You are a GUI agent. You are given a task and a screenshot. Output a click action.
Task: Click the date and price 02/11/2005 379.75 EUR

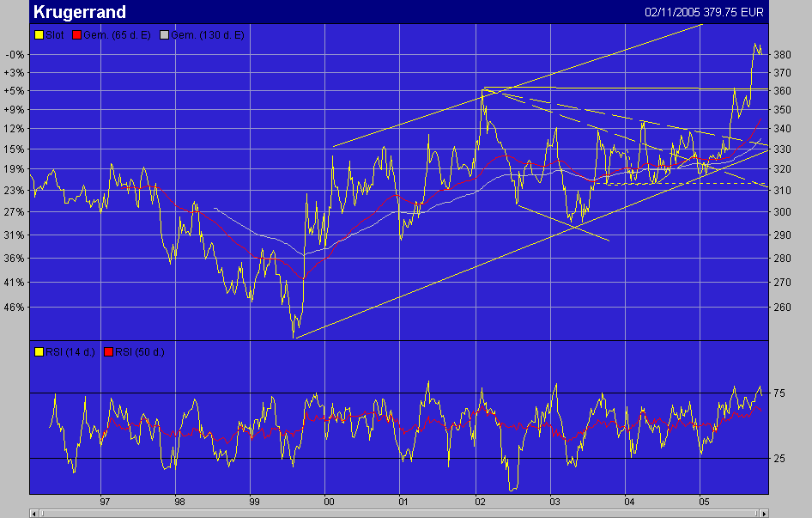[704, 12]
